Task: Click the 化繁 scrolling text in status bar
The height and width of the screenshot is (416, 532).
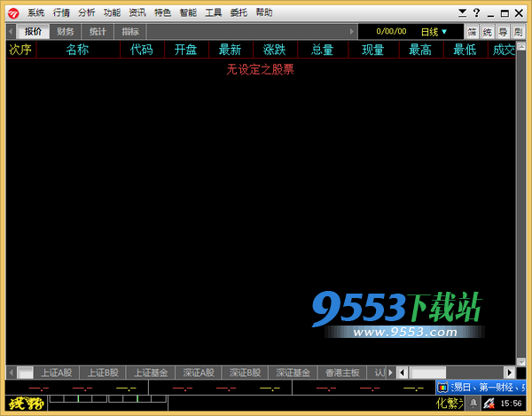Action: point(450,403)
